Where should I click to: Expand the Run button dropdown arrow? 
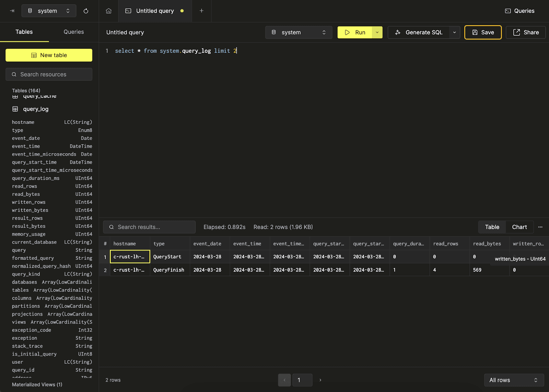[377, 32]
